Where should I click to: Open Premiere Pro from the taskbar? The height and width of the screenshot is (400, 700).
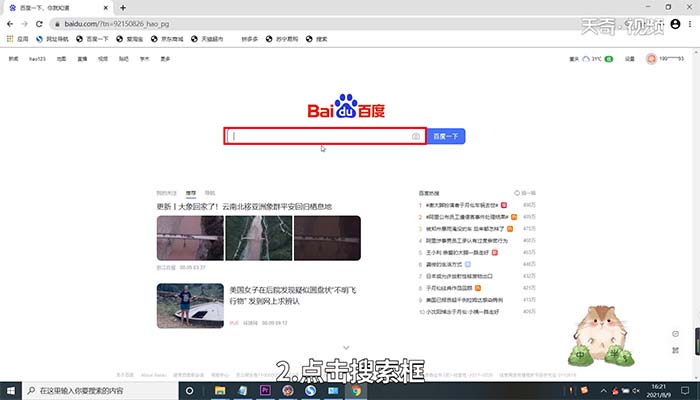(x=265, y=391)
